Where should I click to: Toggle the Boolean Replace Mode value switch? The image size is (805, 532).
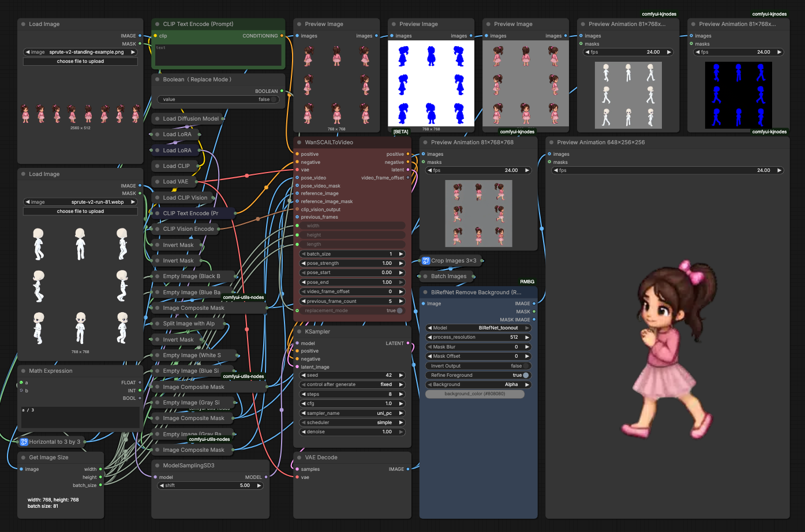pos(218,99)
